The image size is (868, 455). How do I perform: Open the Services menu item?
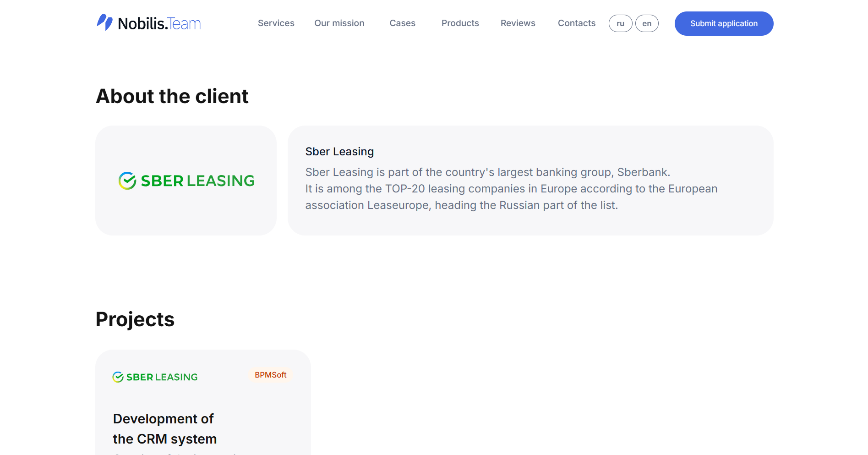276,23
